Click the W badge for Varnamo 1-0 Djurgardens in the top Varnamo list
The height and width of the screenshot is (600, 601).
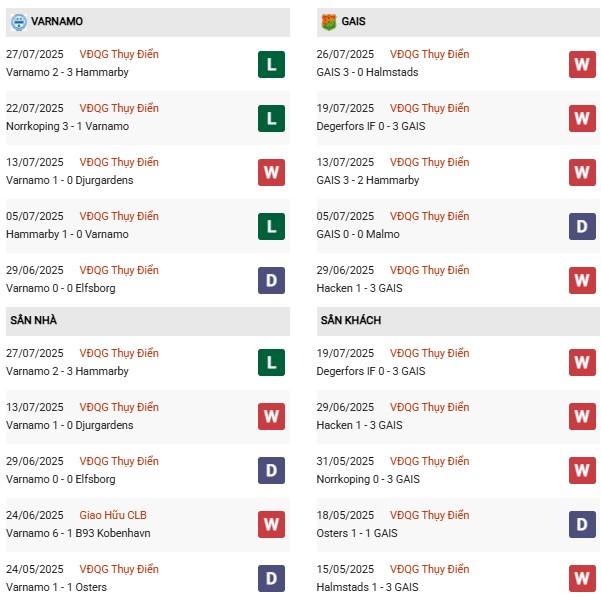coord(271,172)
